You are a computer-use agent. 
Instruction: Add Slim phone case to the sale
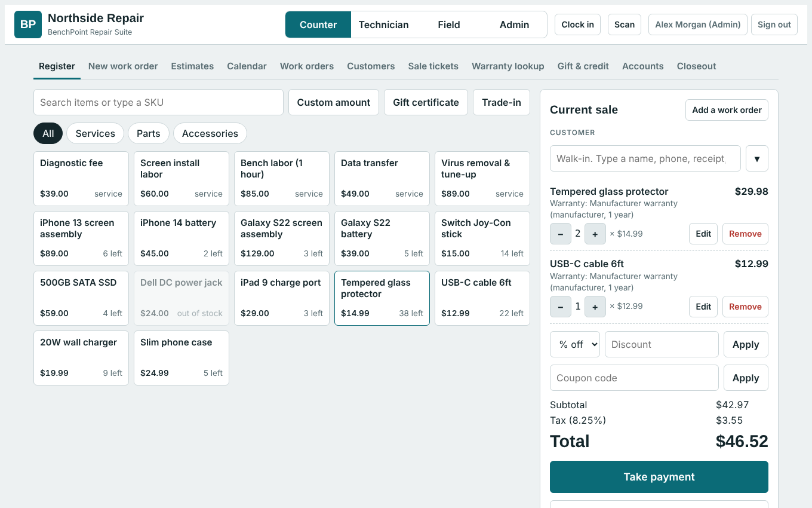182,358
